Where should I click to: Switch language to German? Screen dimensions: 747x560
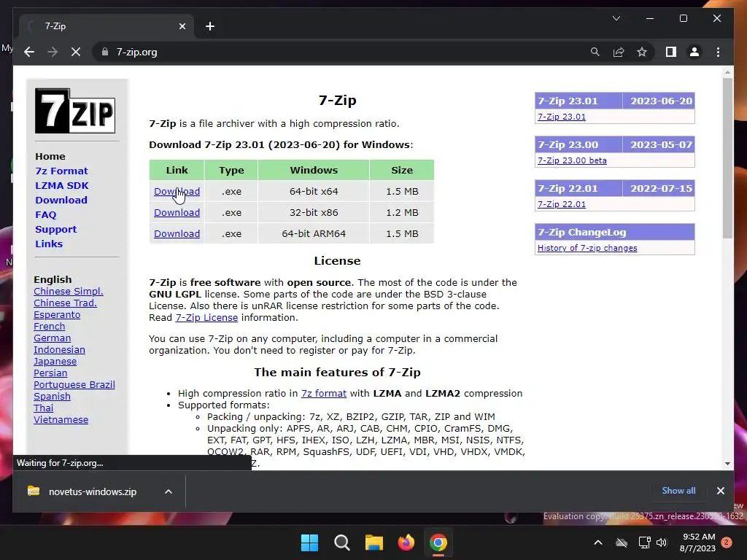(52, 338)
